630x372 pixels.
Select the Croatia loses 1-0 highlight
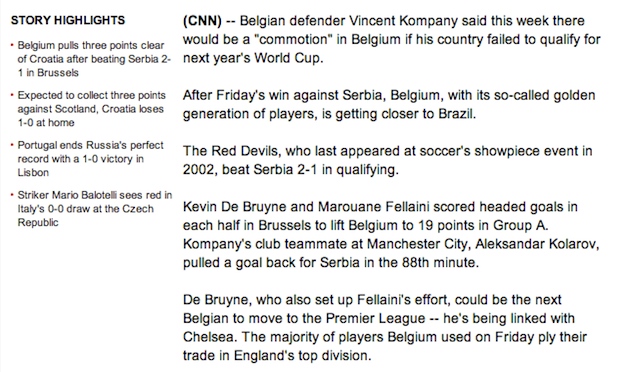coord(91,109)
